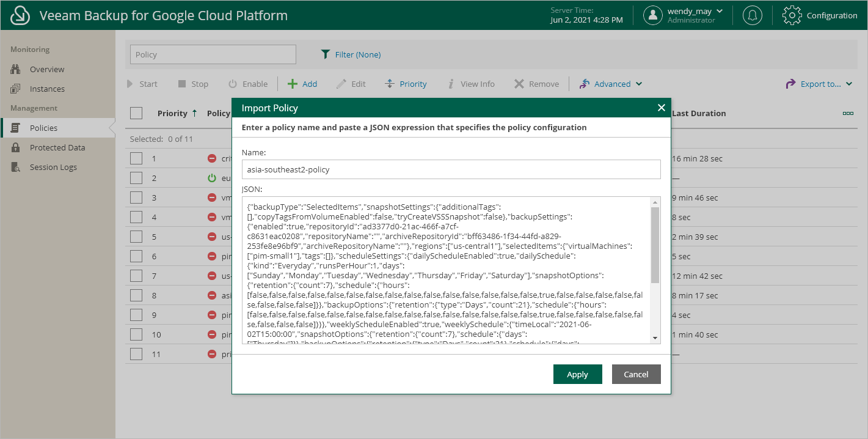This screenshot has height=439, width=868.
Task: Click the filter funnel icon
Action: pyautogui.click(x=326, y=54)
